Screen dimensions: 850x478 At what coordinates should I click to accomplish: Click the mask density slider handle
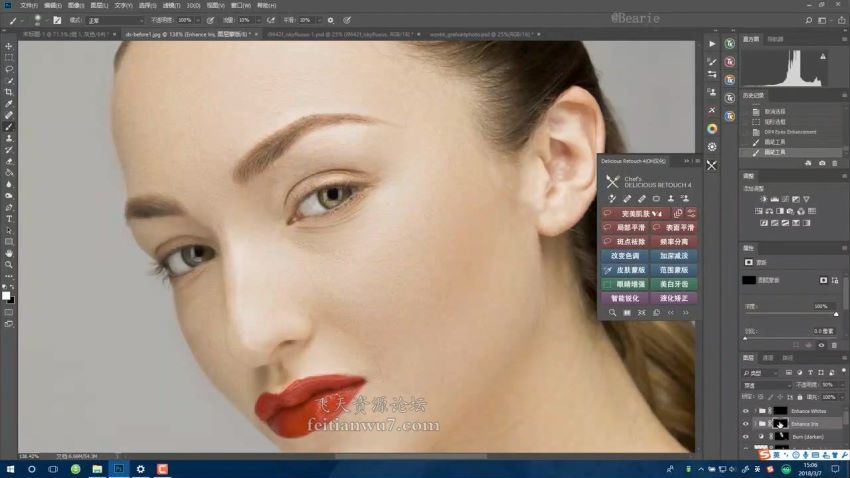(x=836, y=314)
